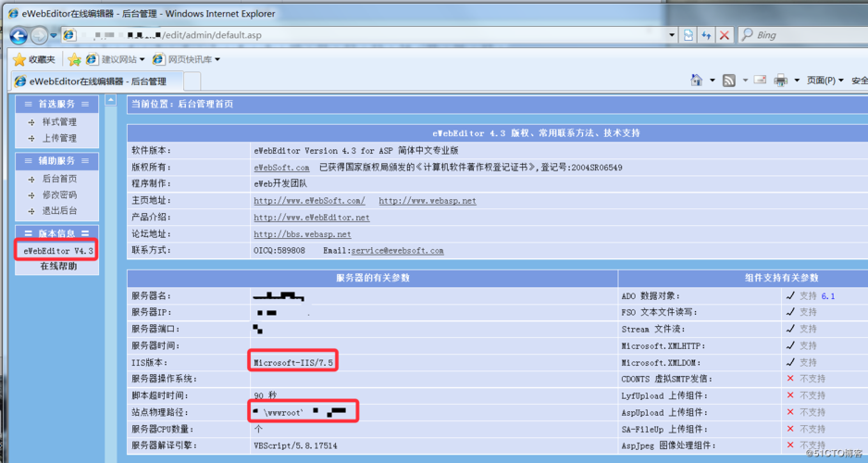
Task: Expand the address bar history dropdown
Action: tap(672, 35)
